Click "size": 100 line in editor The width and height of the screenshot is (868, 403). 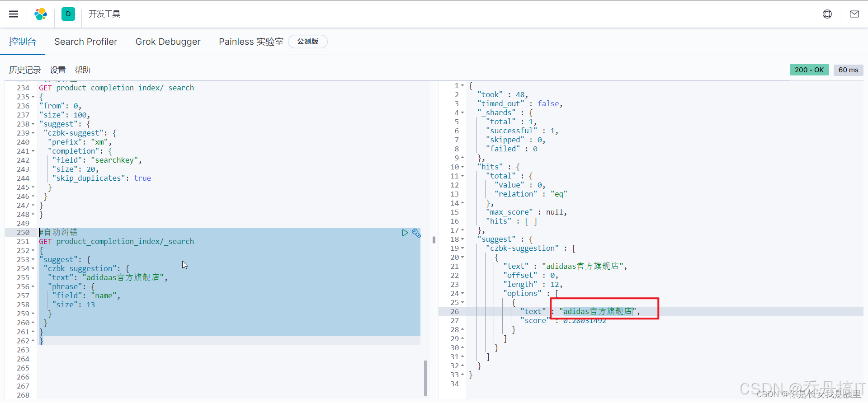point(65,115)
